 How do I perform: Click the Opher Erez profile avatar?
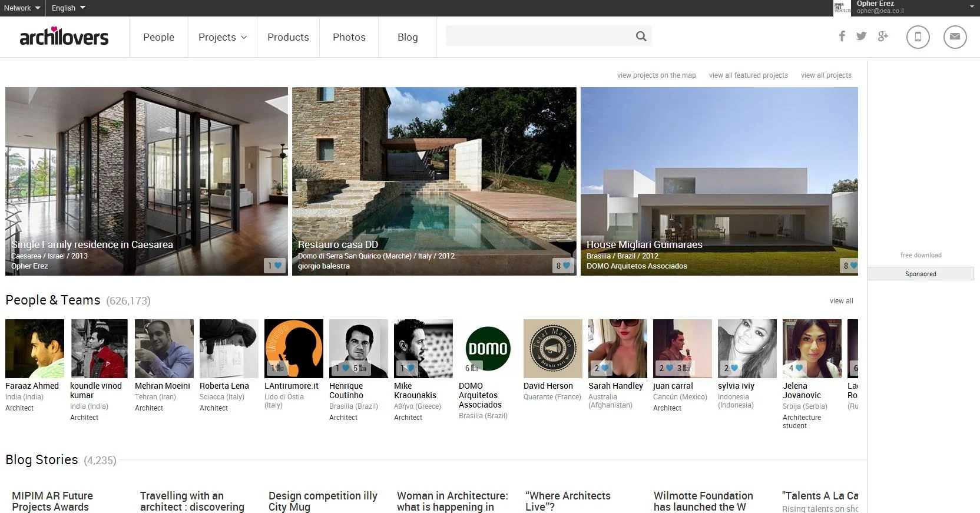pyautogui.click(x=842, y=8)
